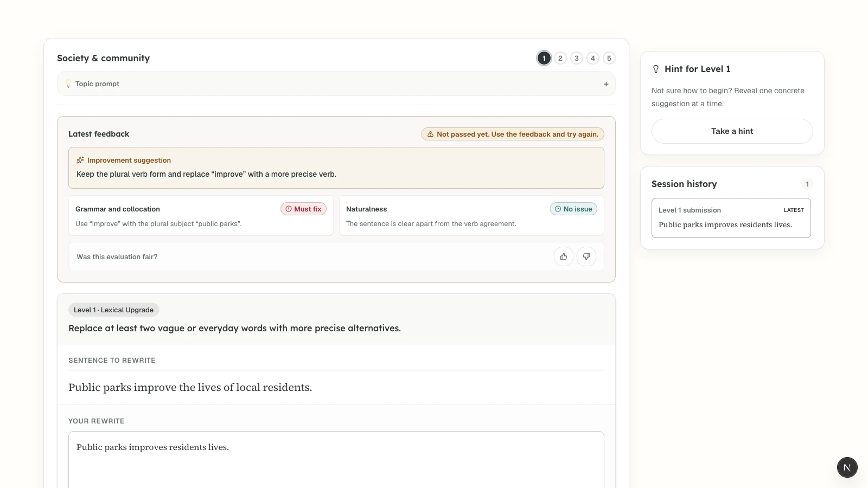Open level 5 step

click(x=609, y=58)
